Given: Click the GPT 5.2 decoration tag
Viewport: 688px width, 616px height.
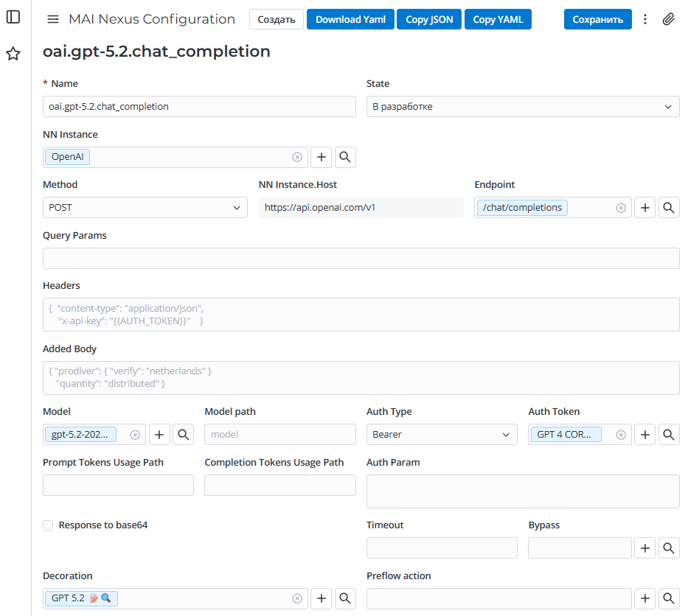Looking at the screenshot, I should point(81,598).
